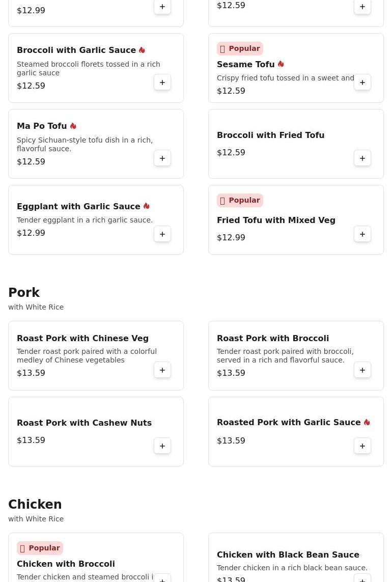Click plus icon for Sesame Tofu

coord(362,82)
